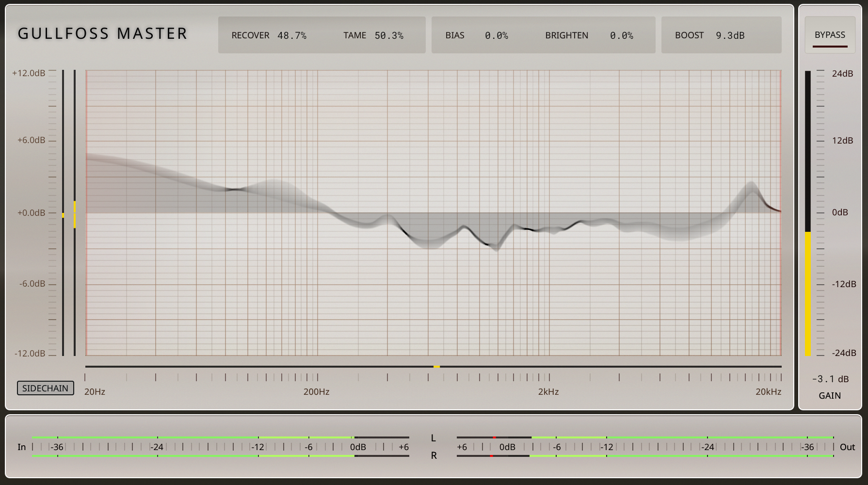Image resolution: width=868 pixels, height=485 pixels.
Task: Click the -12.0dB scale label
Action: click(30, 354)
